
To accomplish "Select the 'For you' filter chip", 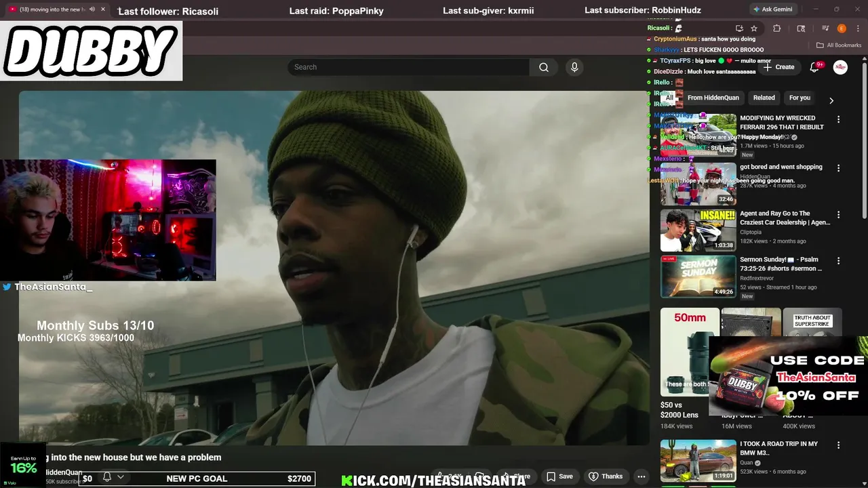I will 800,98.
